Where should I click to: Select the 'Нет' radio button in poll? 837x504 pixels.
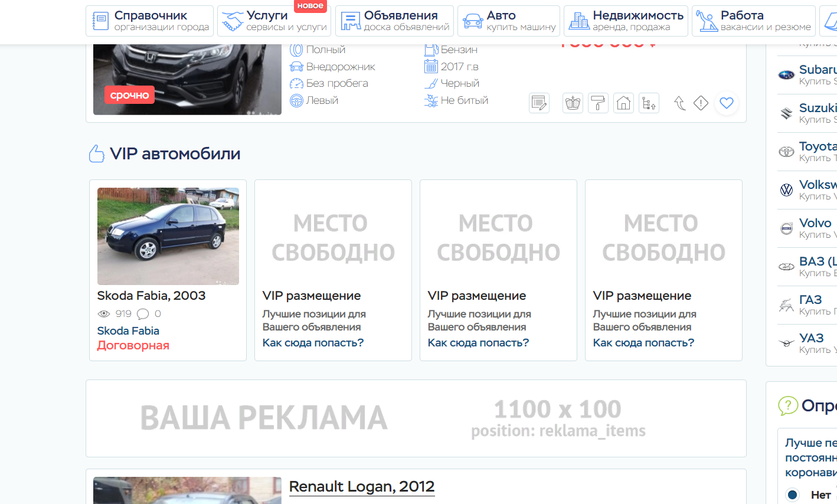coord(793,495)
